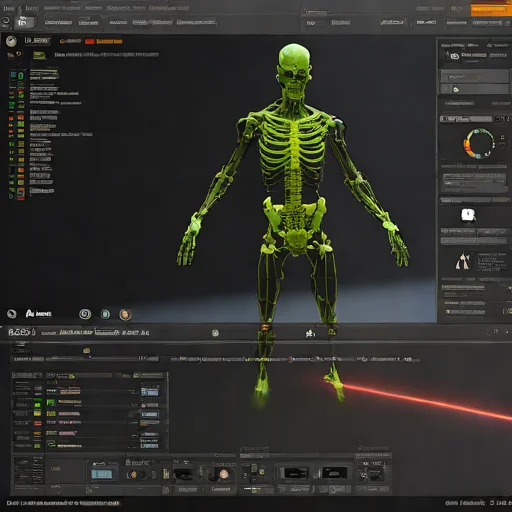The image size is (512, 512).
Task: Click the peach circular icon beside the gray swirl button
Action: pyautogui.click(x=125, y=314)
